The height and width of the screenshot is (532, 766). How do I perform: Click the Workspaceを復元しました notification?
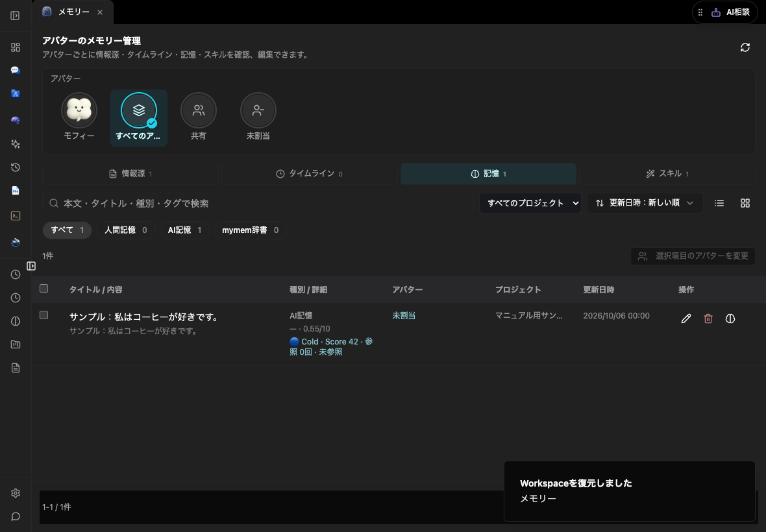pos(629,491)
